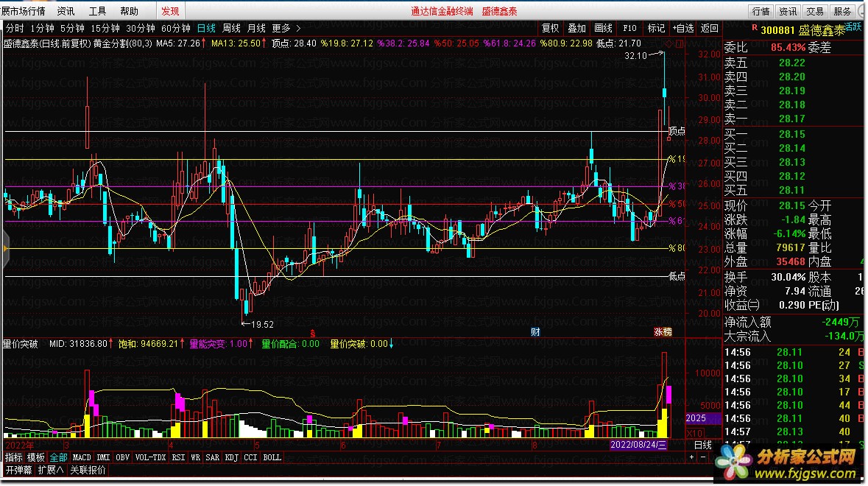Expand the 更多 periods list
The image size is (868, 486).
(x=286, y=28)
